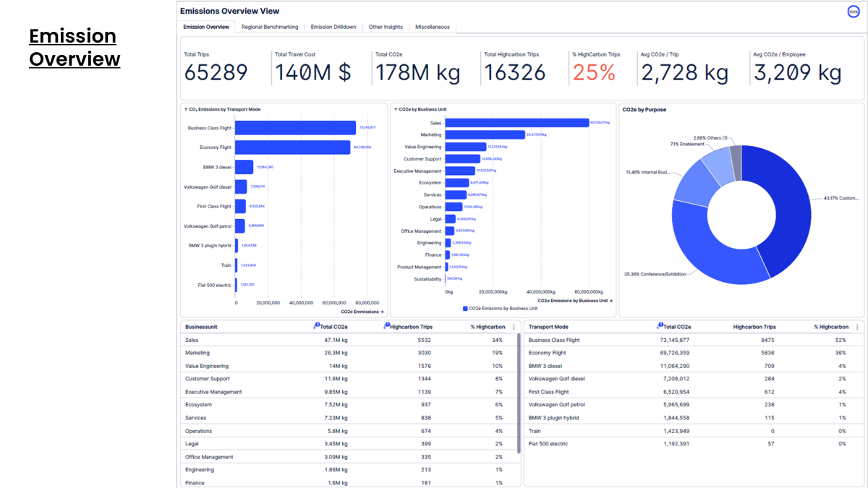This screenshot has height=488, width=868.
Task: Click the Avg CO2e / Trip value 2,728 kg
Action: tap(684, 72)
